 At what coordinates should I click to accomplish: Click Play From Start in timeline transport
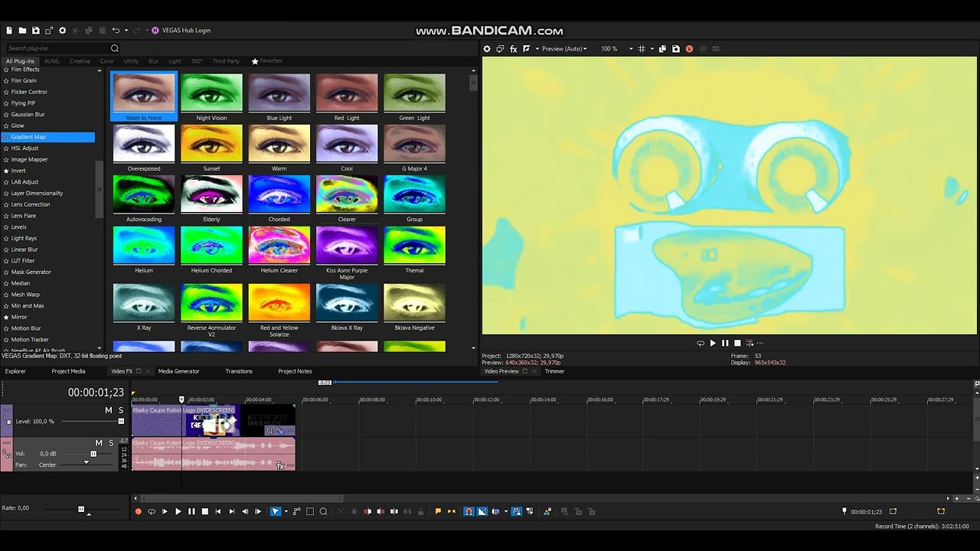pyautogui.click(x=165, y=511)
